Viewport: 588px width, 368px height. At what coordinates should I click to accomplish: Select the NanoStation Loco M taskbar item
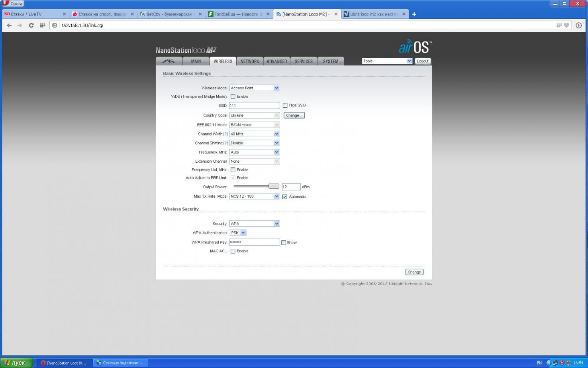[x=65, y=363]
